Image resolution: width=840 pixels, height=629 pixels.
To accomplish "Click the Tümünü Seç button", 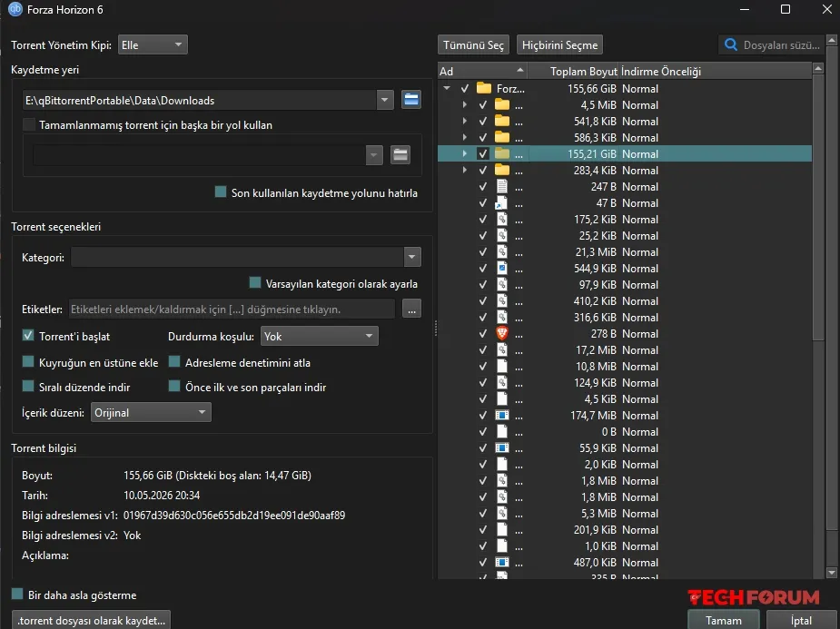I will (x=473, y=45).
